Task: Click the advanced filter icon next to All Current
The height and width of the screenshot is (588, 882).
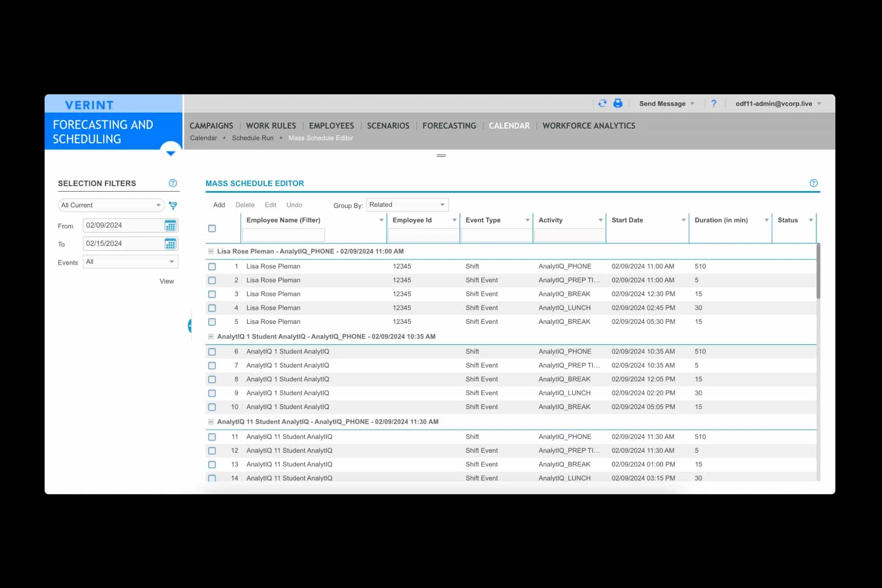Action: click(173, 205)
